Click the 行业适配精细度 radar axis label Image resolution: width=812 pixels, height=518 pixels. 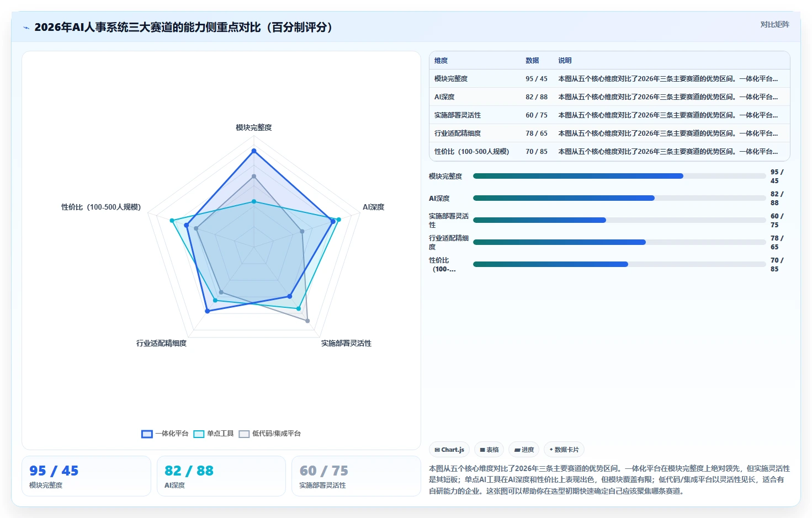click(x=162, y=343)
